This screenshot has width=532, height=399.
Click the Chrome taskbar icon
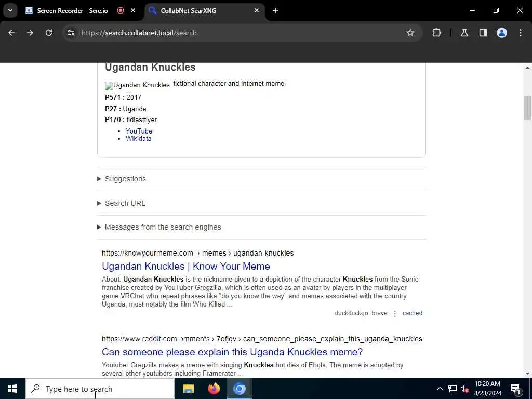tap(239, 389)
